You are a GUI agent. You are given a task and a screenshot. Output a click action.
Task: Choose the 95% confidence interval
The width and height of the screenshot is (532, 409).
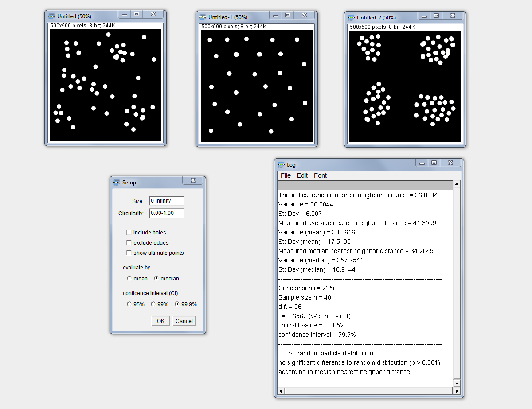[129, 304]
